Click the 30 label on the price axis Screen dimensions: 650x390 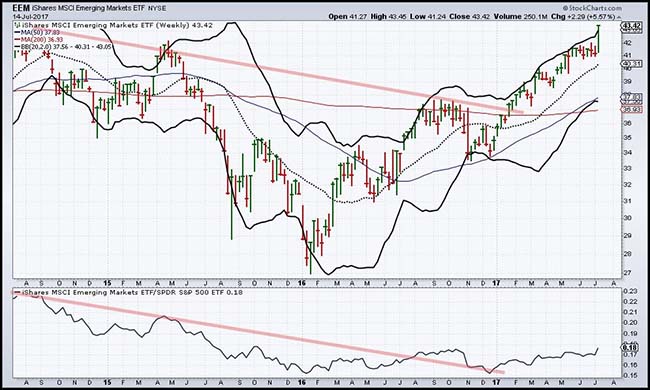coord(628,218)
